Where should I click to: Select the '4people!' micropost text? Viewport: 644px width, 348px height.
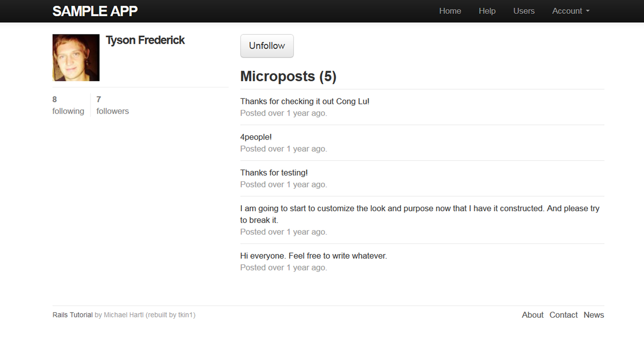(x=256, y=137)
